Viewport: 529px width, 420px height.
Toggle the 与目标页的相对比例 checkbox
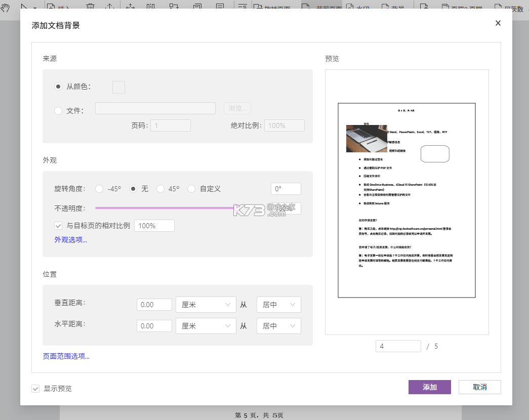(x=58, y=226)
